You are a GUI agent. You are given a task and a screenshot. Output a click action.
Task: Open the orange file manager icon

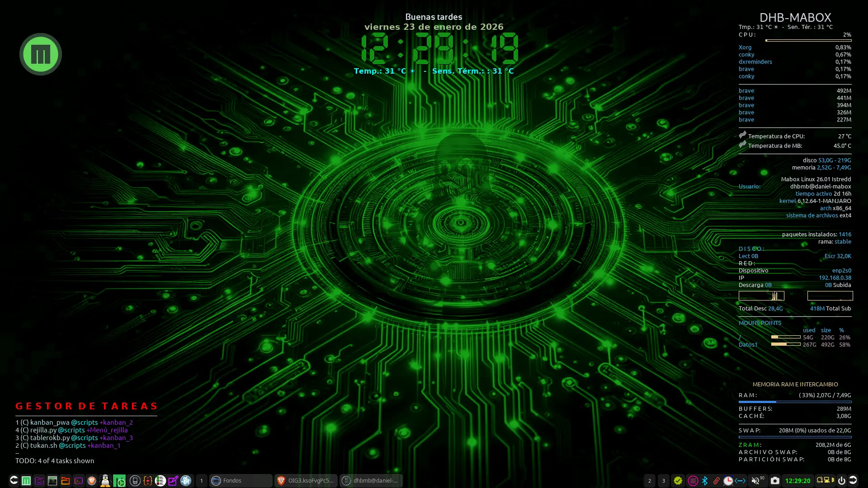66,481
